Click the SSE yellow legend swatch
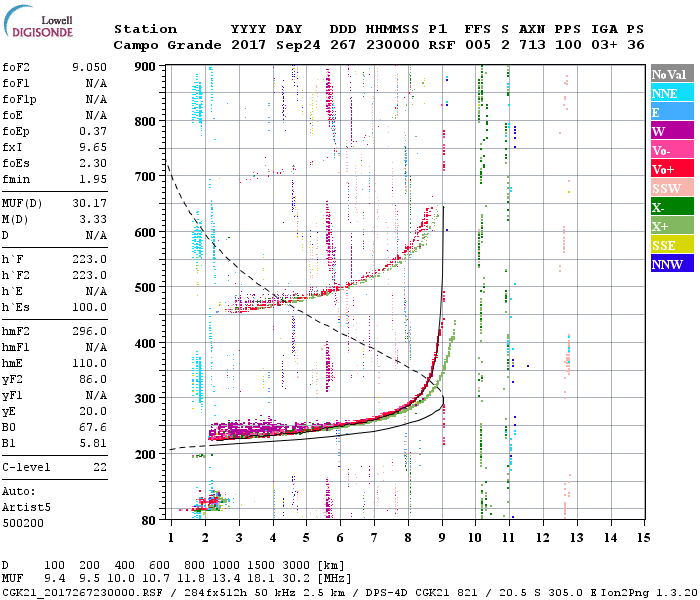This screenshot has width=700, height=600. [x=672, y=245]
